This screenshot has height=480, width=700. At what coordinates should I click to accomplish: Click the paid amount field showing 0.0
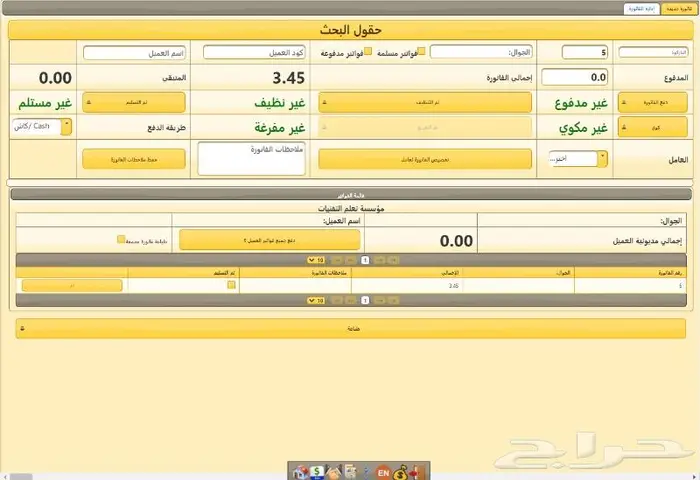575,77
